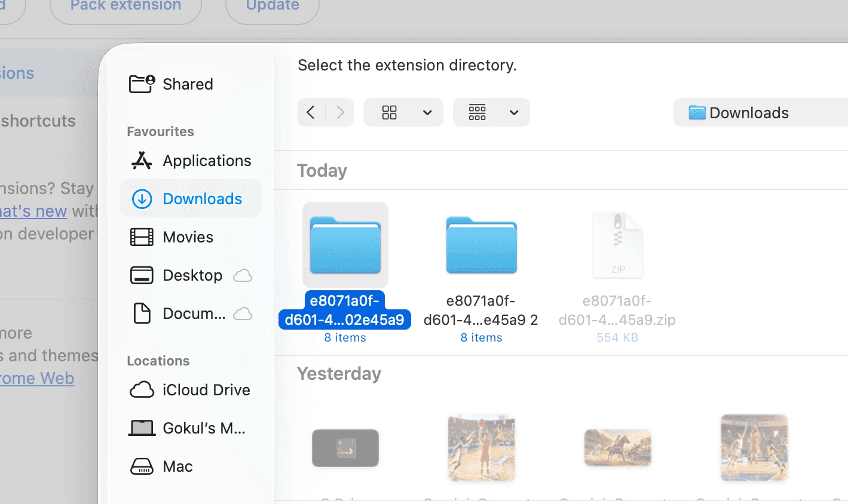
Task: Open 'what's new' link in Chrome page
Action: coord(33,211)
